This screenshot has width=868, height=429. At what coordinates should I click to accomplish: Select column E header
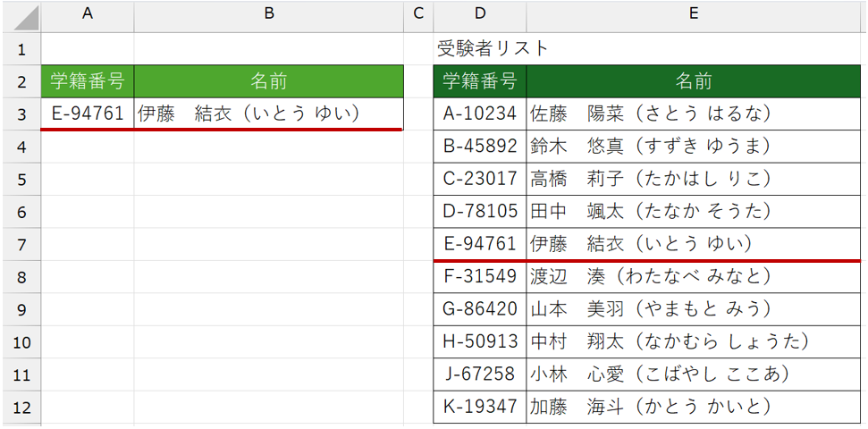click(693, 15)
